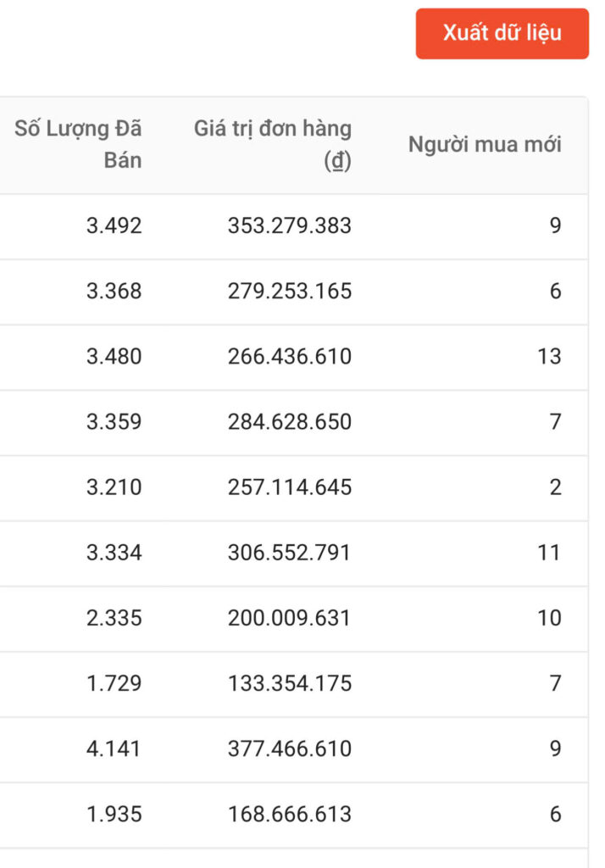Click the order value 133.354.175

[x=291, y=683]
